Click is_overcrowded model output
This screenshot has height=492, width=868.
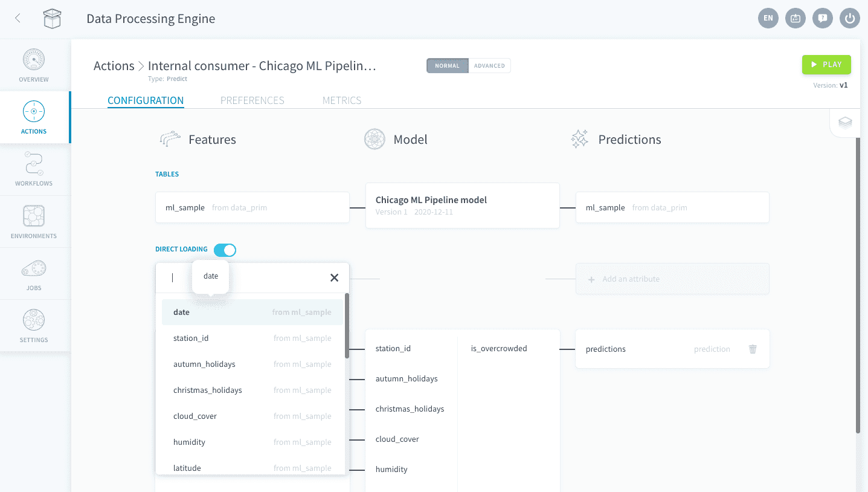coord(499,349)
